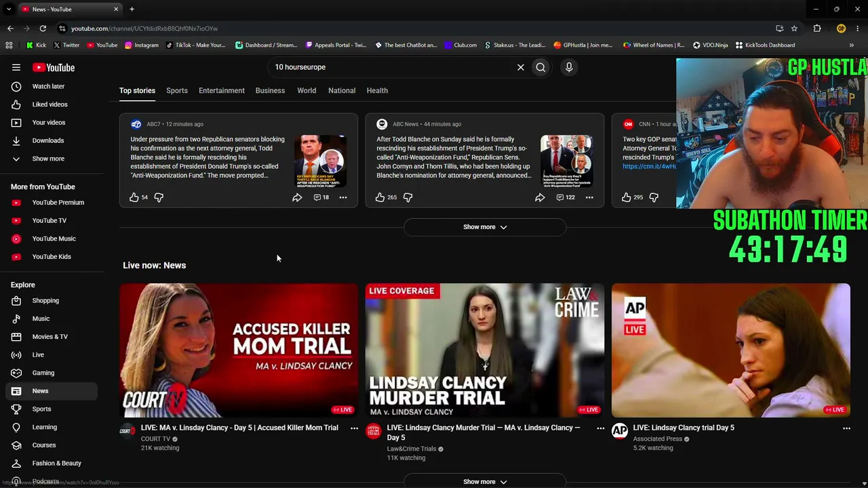Screen dimensions: 868x488
Task: Expand Show more below the Live now videos
Action: 485,481
